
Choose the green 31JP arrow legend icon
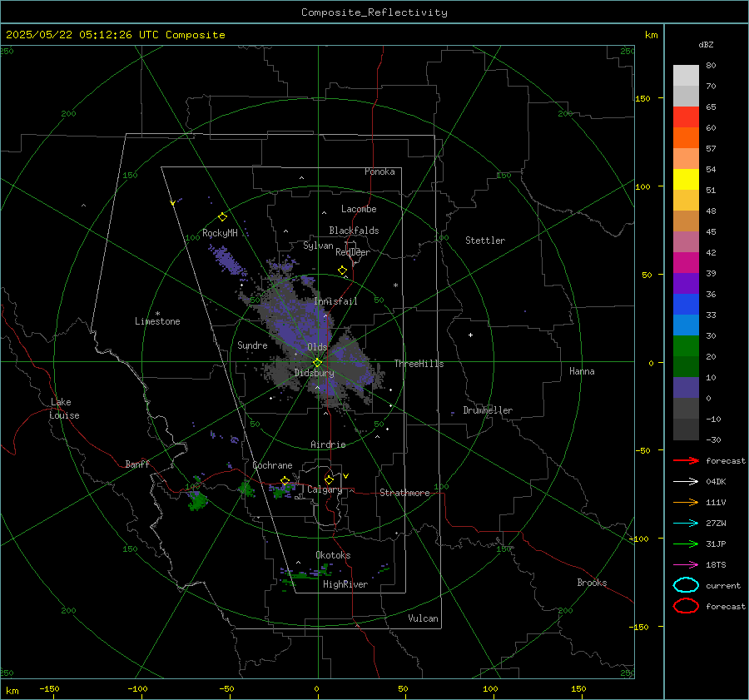click(x=686, y=544)
